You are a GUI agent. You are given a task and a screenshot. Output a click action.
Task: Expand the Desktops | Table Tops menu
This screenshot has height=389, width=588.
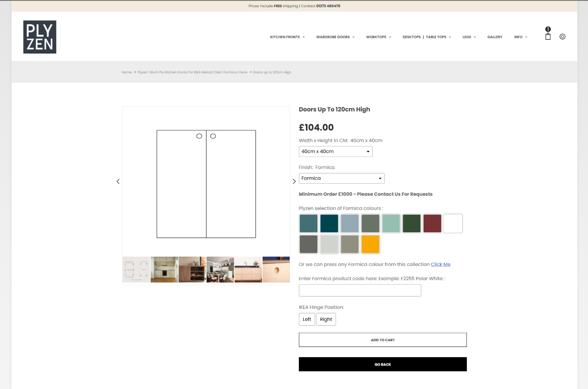coord(427,37)
